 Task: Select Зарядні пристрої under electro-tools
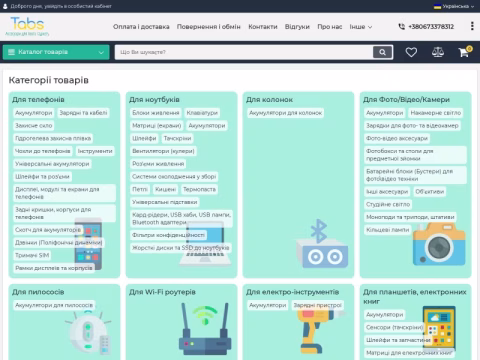[318, 305]
